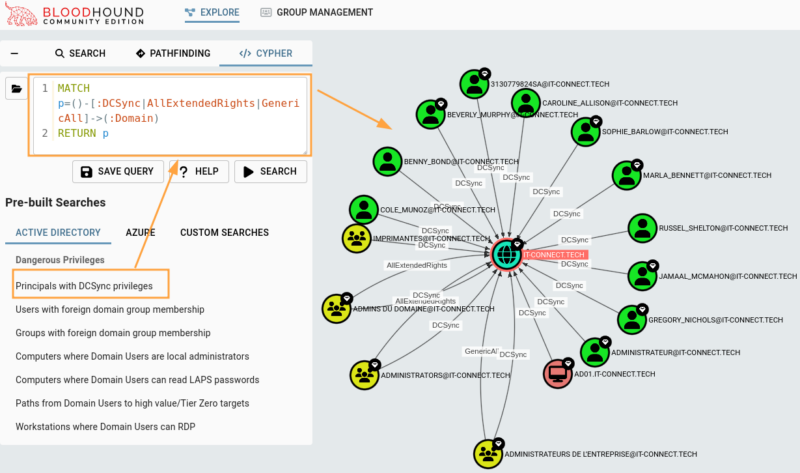Click the Save Query button
Viewport: 800px width, 473px height.
pos(118,171)
